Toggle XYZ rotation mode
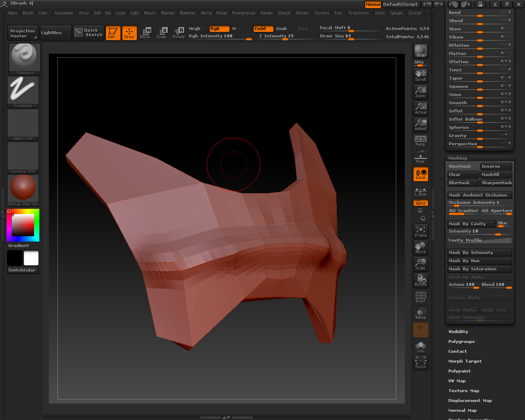Screen dimensions: 525x420 pyautogui.click(x=420, y=203)
